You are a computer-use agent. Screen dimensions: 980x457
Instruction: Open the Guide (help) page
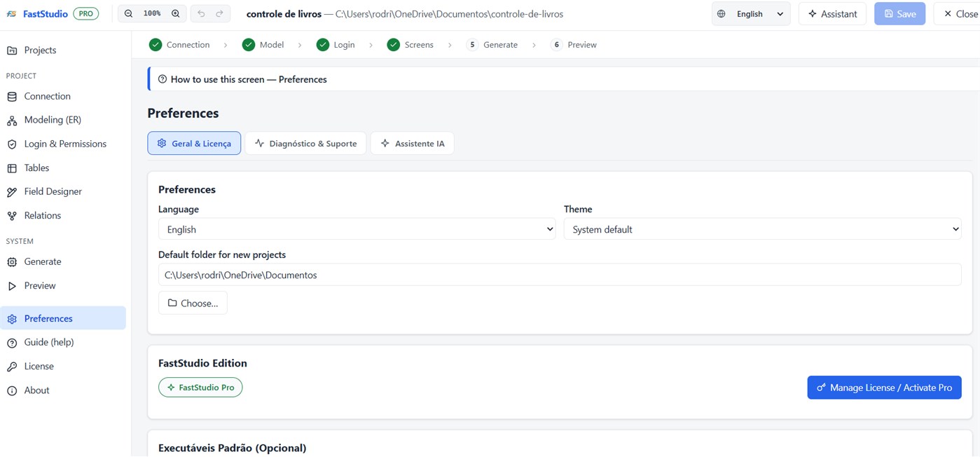[x=63, y=342]
